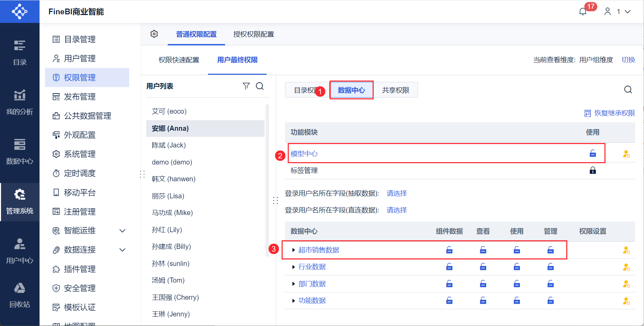Click the search icon above permissions table
The width and height of the screenshot is (644, 326).
(x=628, y=89)
